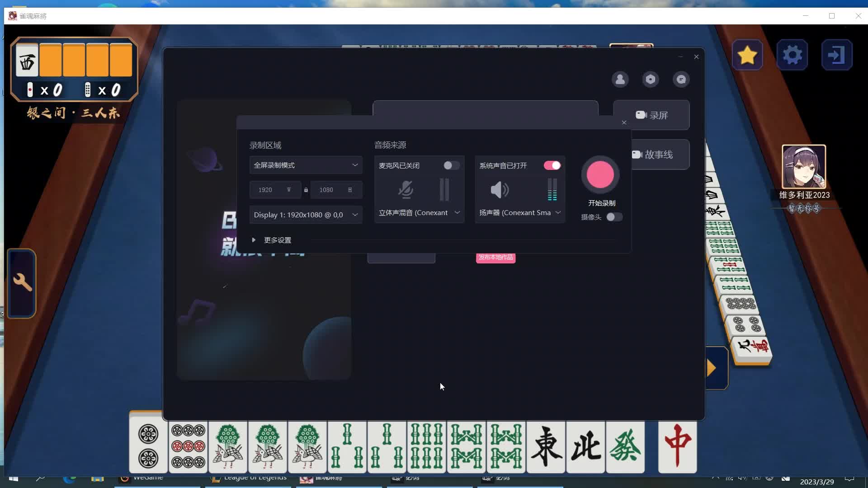This screenshot has width=868, height=488.
Task: Click the aspect ratio lock icon
Action: (306, 190)
